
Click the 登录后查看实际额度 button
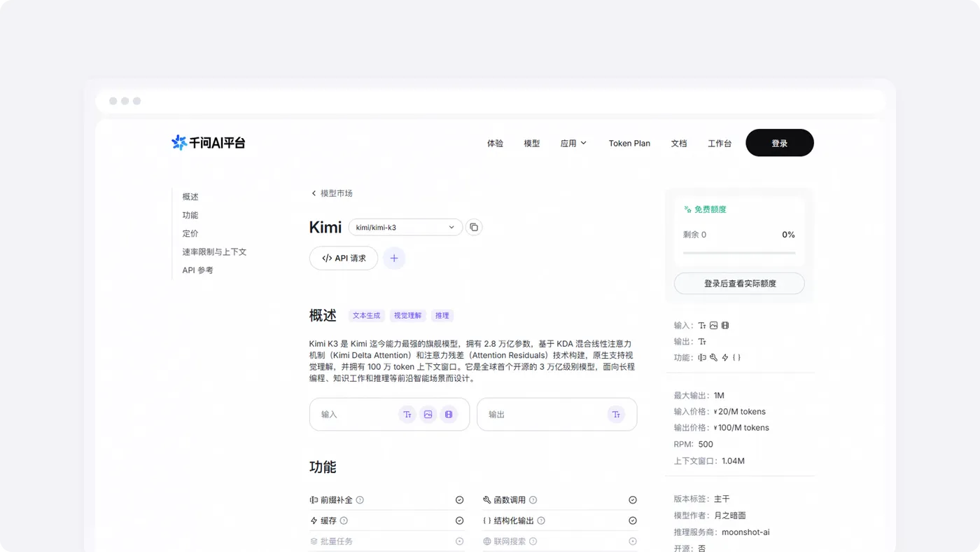point(739,284)
